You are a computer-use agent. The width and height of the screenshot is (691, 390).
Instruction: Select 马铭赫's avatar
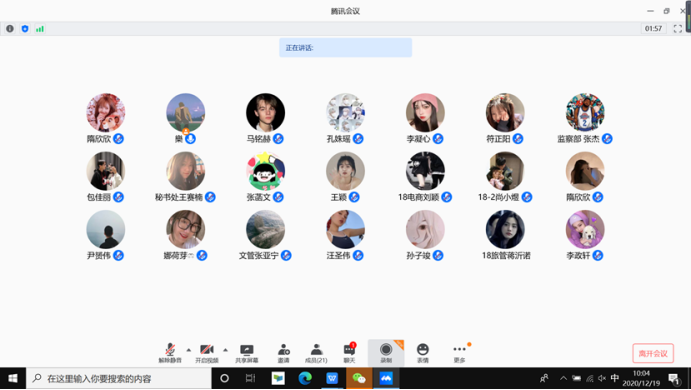265,112
